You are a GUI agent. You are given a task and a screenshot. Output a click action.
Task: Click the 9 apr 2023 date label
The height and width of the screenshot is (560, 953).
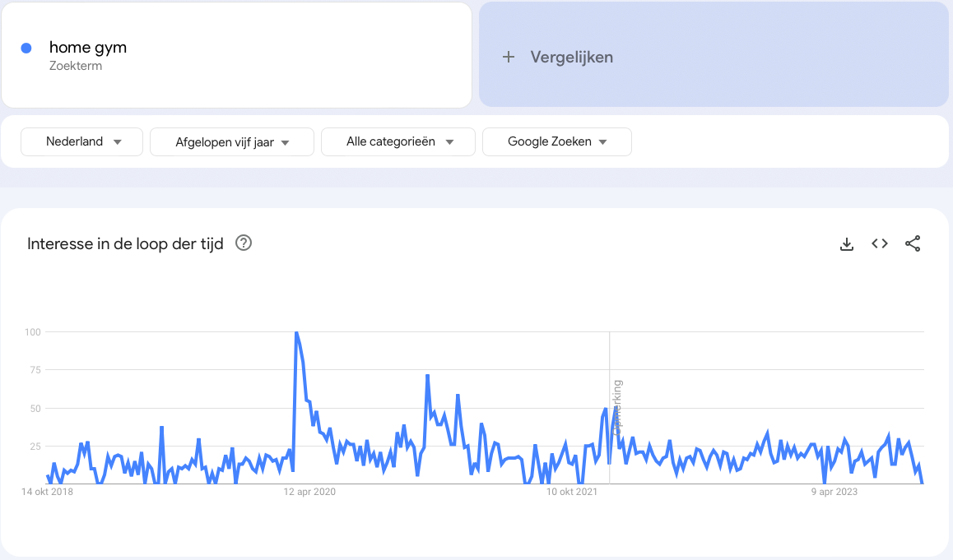click(x=834, y=492)
